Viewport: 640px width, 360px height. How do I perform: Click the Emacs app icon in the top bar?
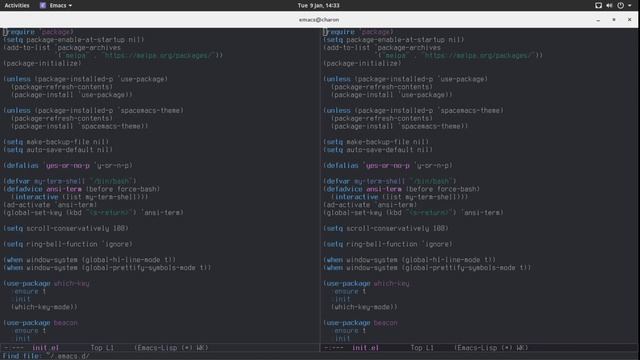pos(43,5)
